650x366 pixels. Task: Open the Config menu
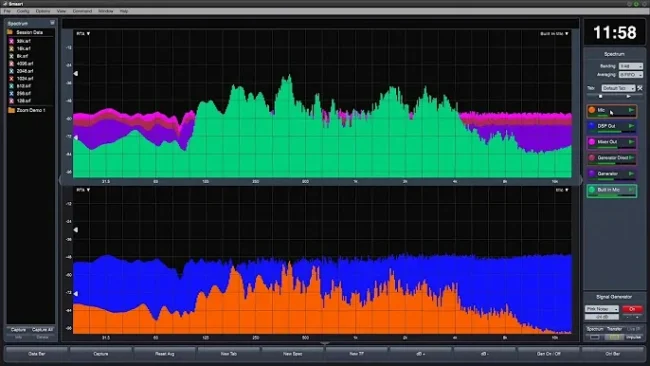(23, 11)
